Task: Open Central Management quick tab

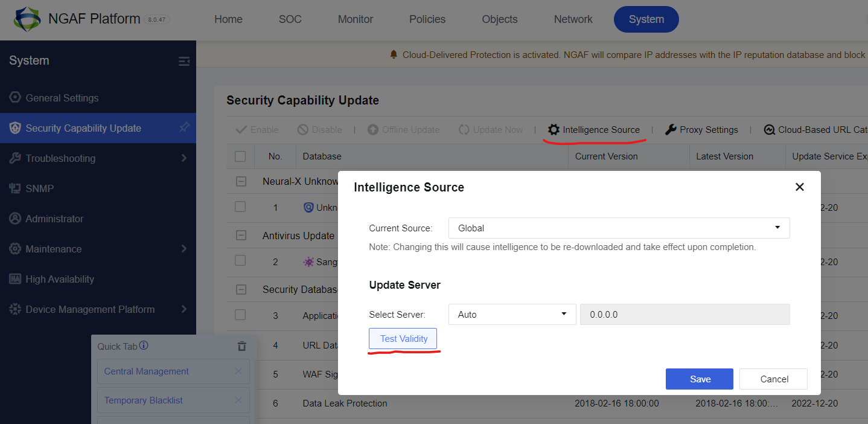Action: pyautogui.click(x=147, y=371)
